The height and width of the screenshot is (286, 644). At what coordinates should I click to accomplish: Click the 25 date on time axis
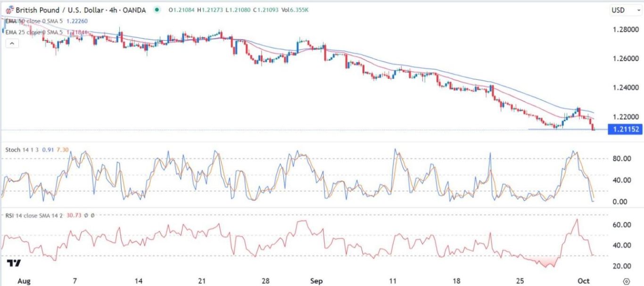coord(520,281)
